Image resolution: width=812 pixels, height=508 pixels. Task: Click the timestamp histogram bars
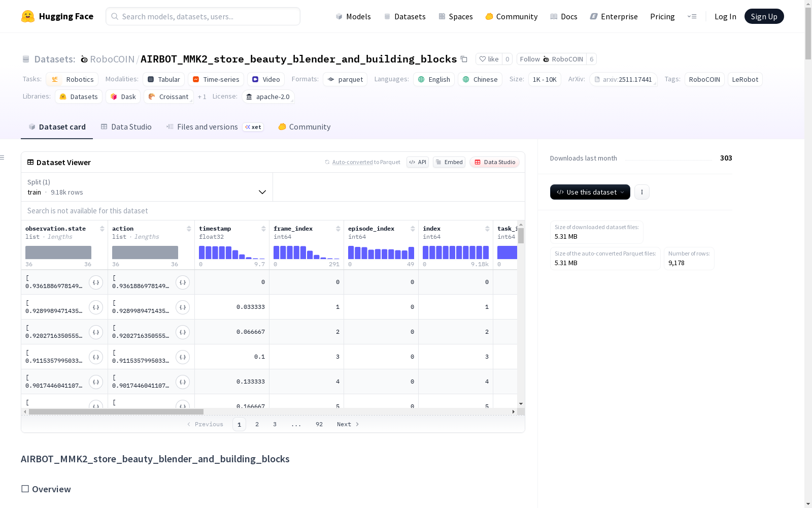[x=232, y=252]
